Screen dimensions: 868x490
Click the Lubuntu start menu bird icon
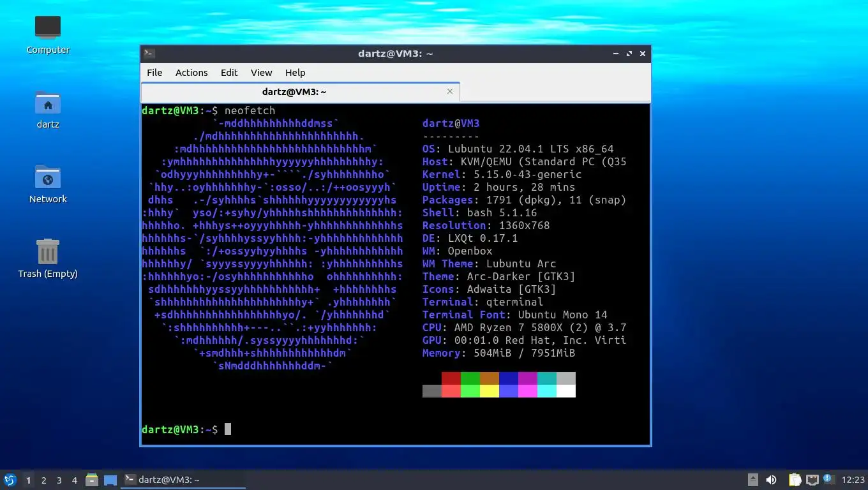tap(10, 480)
